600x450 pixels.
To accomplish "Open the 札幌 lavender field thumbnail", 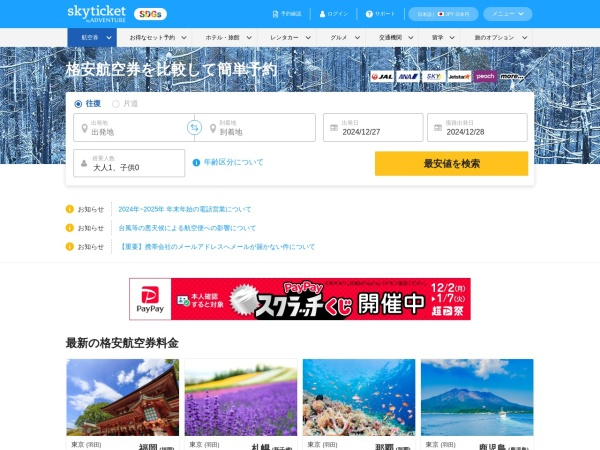I will [x=241, y=397].
